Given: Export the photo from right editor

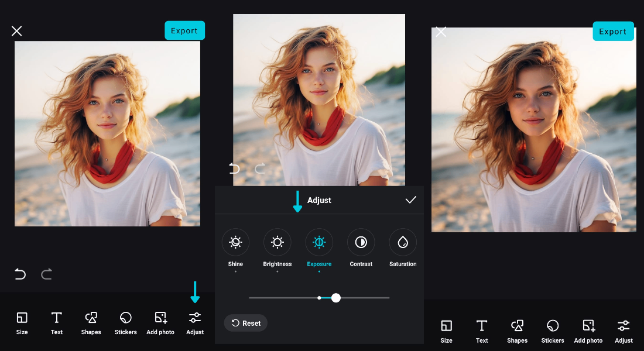Looking at the screenshot, I should 613,31.
